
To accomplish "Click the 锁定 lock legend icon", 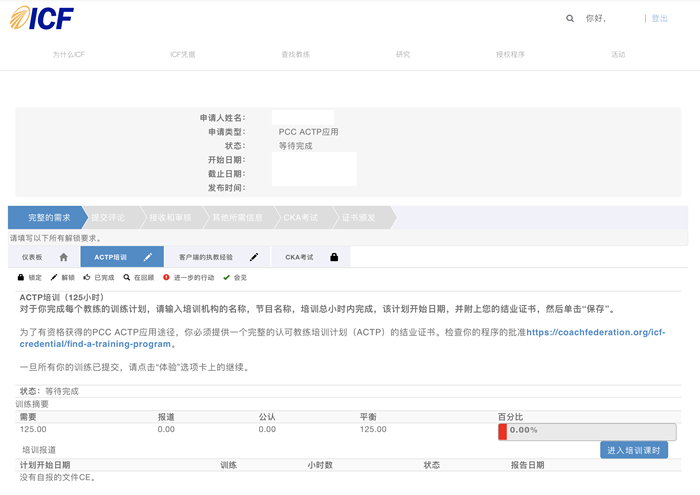I will coord(22,277).
